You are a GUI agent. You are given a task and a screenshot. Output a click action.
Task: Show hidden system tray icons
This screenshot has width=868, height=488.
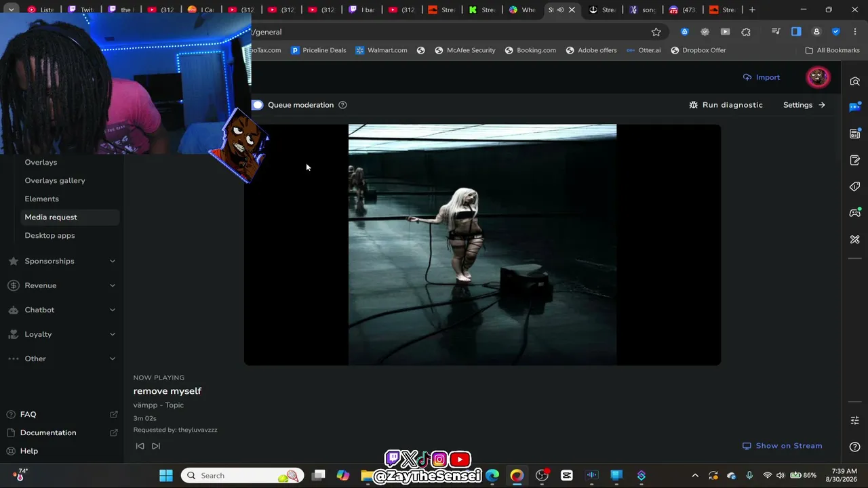pyautogui.click(x=694, y=476)
